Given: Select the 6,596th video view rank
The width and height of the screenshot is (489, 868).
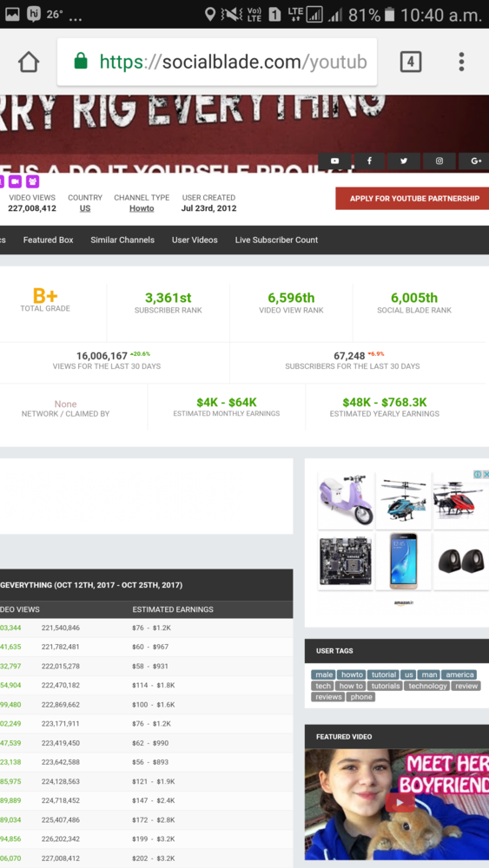Looking at the screenshot, I should click(291, 298).
